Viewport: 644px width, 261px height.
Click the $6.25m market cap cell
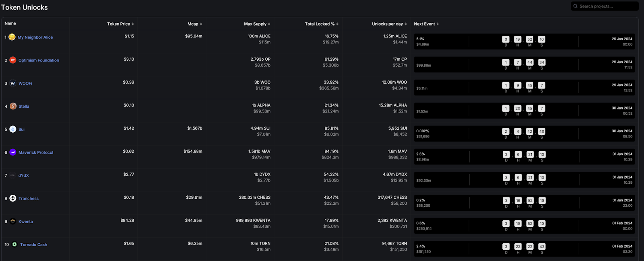(x=195, y=243)
